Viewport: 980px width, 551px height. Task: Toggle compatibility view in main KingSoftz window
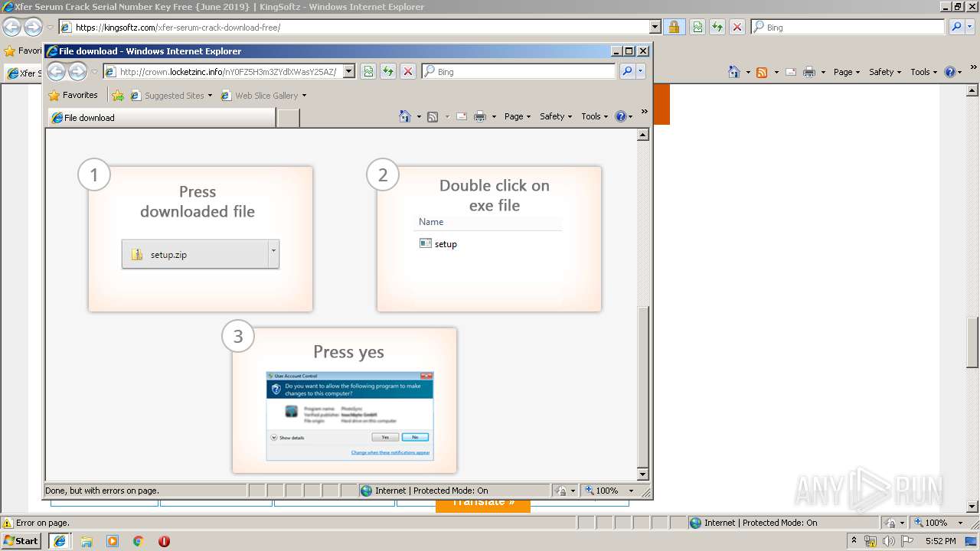697,27
